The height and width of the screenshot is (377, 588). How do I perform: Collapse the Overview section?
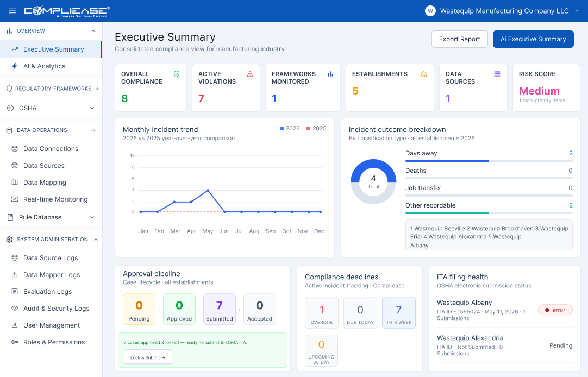(93, 31)
